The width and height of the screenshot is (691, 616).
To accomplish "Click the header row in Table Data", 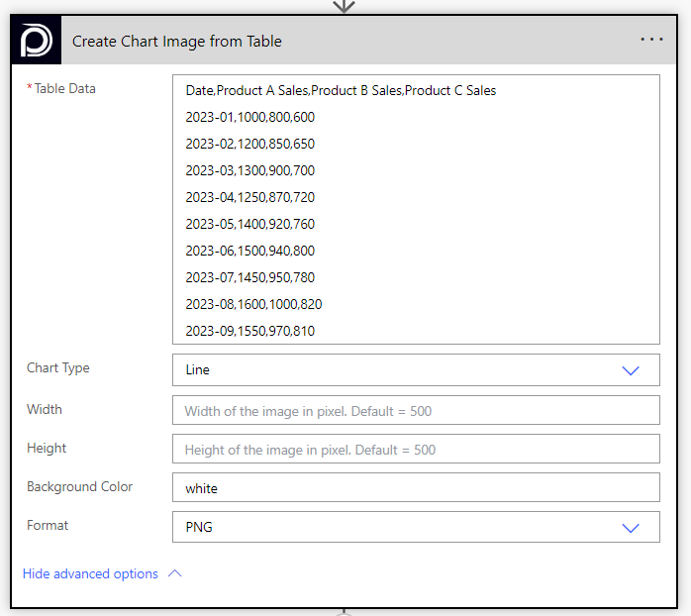I will tap(341, 91).
